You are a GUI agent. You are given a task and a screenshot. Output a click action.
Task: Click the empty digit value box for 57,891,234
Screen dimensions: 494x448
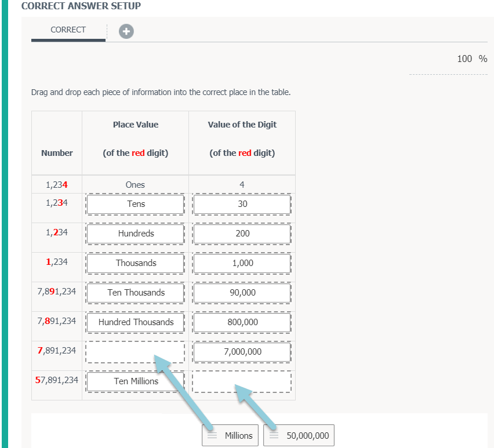242,381
